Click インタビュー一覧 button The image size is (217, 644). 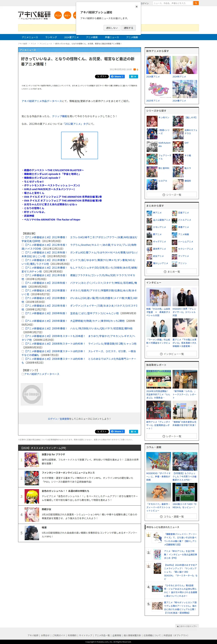172,354
